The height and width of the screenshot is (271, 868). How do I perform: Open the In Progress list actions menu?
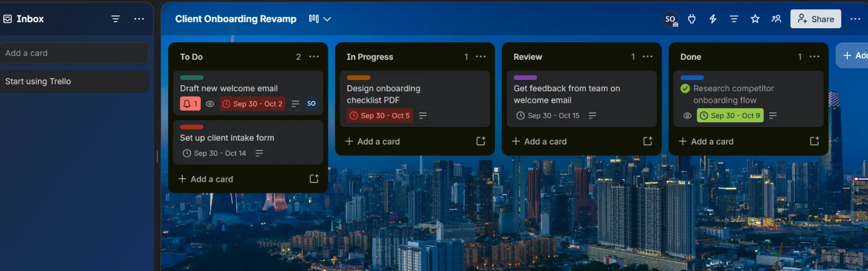[481, 56]
